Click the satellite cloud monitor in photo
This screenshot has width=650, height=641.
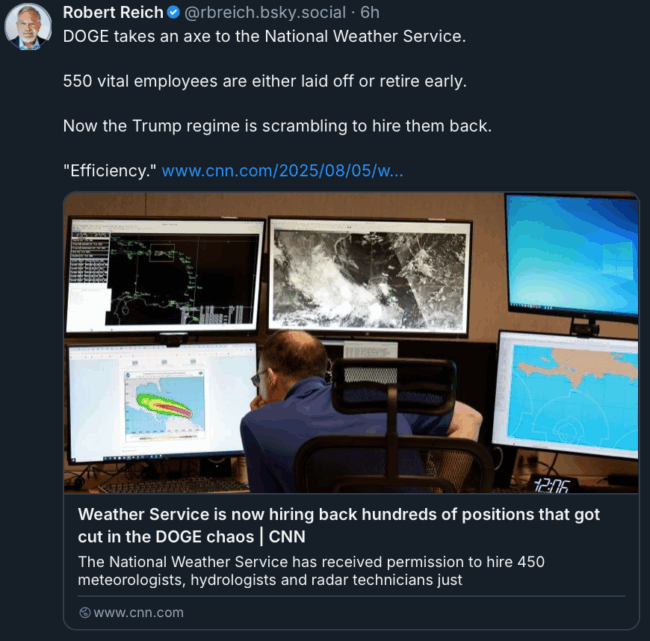pyautogui.click(x=369, y=276)
